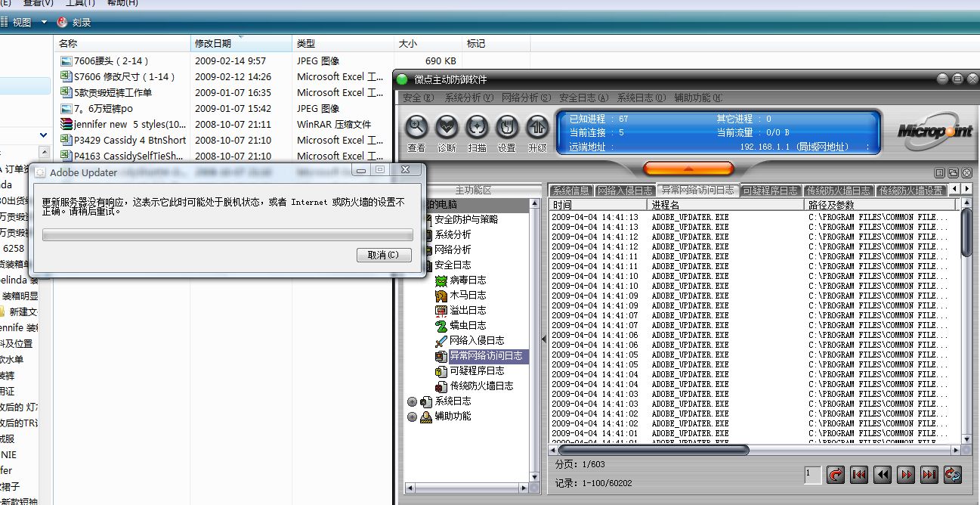Switch to the 传统防火墙日志 tab
Image resolution: width=980 pixels, height=505 pixels.
coord(838,191)
